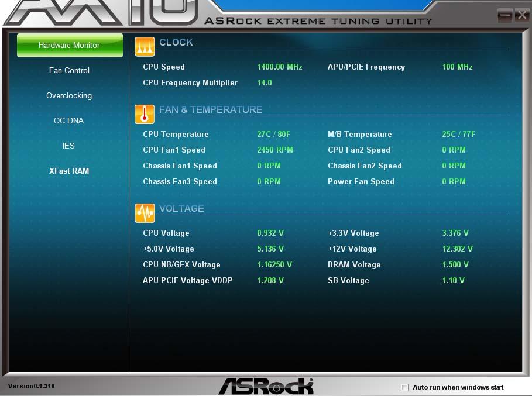Click the APU/PCIE Frequency 100 MHz value
Image resolution: width=532 pixels, height=396 pixels.
click(x=457, y=67)
